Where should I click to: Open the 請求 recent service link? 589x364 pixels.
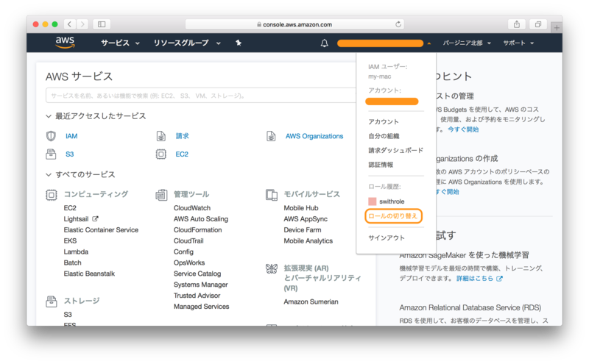(182, 136)
